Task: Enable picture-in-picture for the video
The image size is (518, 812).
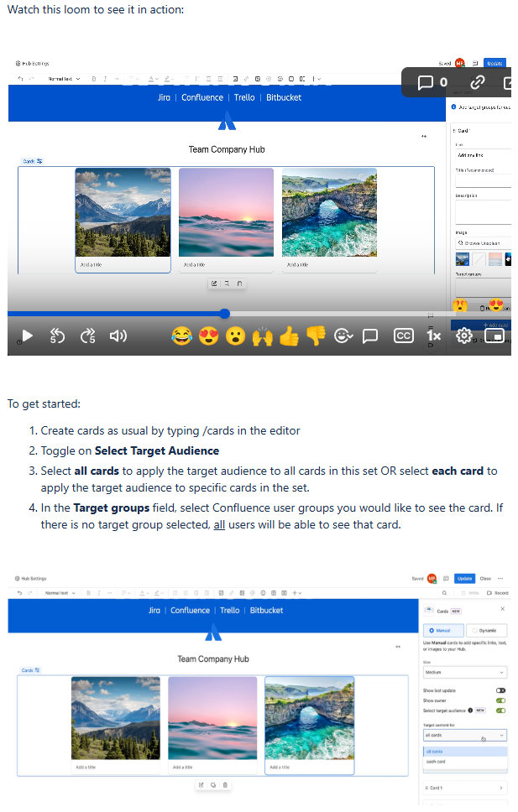Action: click(494, 336)
